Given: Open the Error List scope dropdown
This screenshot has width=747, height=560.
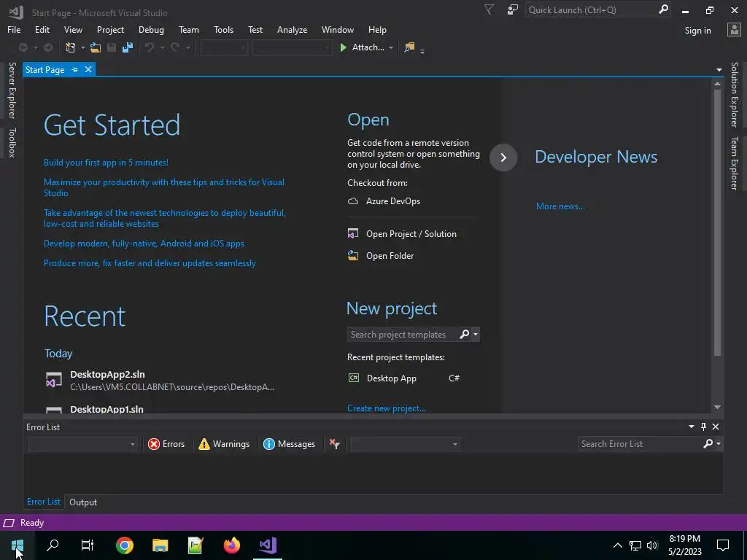Looking at the screenshot, I should click(x=83, y=444).
